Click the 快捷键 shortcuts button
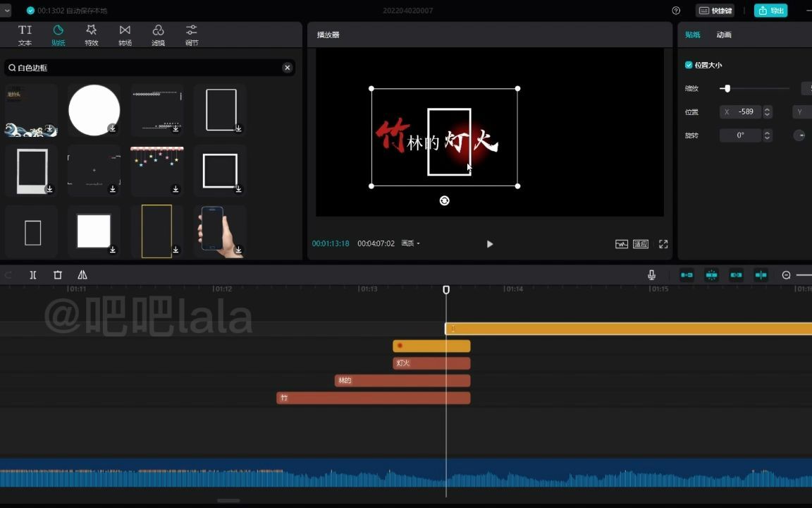The image size is (812, 508). (715, 11)
